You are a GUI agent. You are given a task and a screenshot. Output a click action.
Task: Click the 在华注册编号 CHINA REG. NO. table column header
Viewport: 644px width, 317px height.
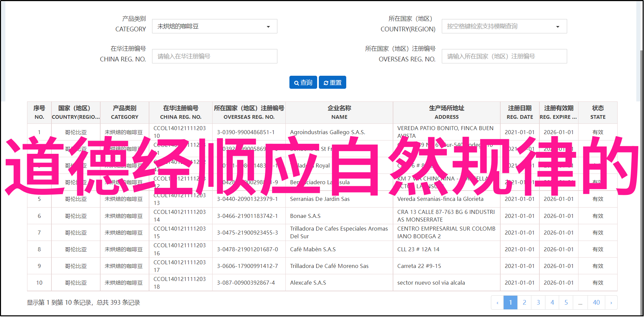click(181, 112)
